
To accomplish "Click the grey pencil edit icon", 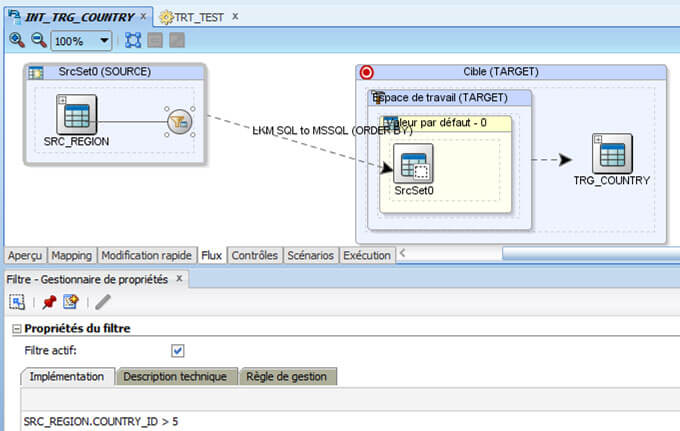I will (x=103, y=302).
